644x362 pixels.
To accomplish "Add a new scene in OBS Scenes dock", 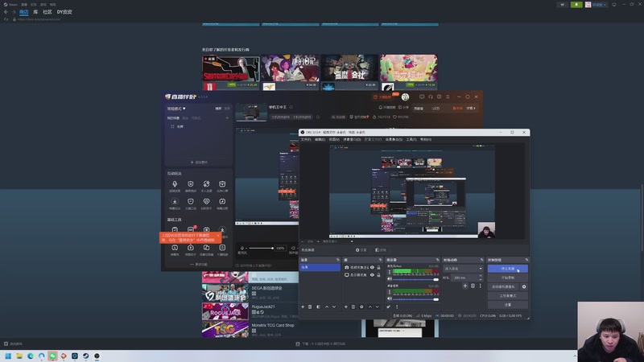I will (x=303, y=306).
